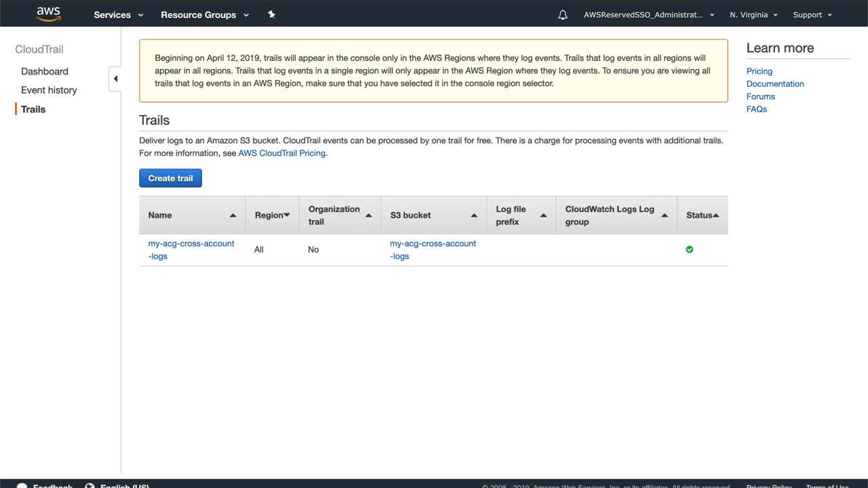Open the N. Virginia region selector
868x488 pixels.
point(753,14)
